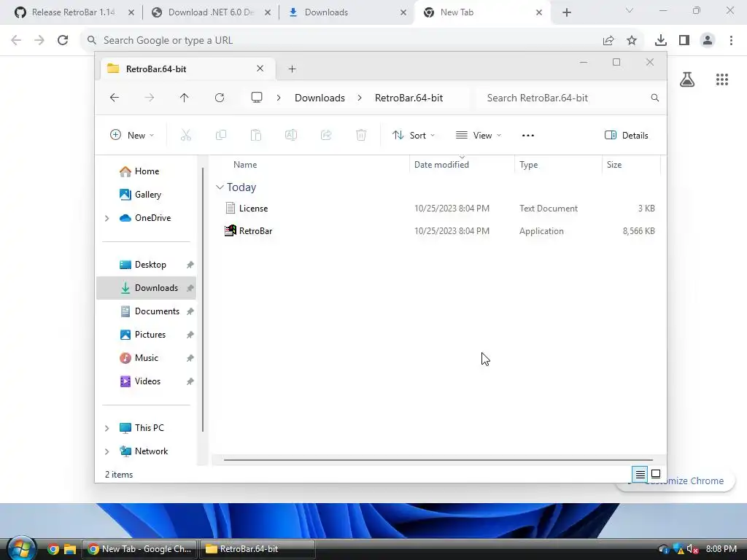Image resolution: width=747 pixels, height=560 pixels.
Task: Click Downloads in the address breadcrumb
Action: click(320, 98)
